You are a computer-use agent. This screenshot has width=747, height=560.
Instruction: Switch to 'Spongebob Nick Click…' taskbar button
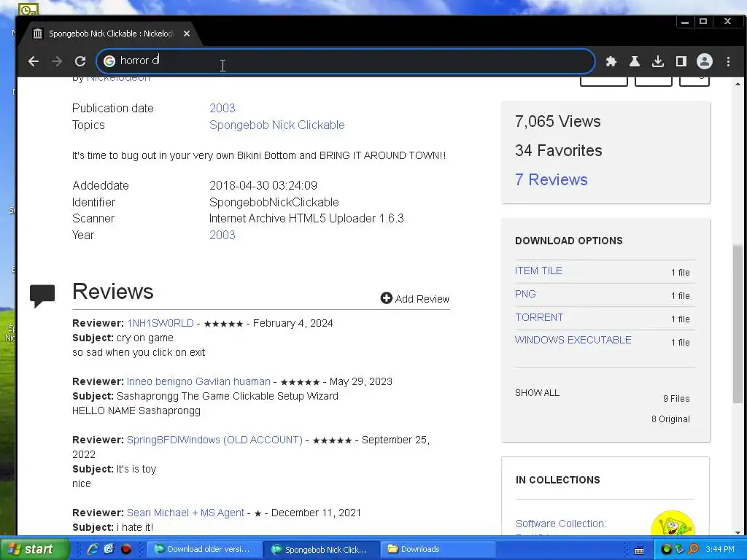click(x=322, y=549)
